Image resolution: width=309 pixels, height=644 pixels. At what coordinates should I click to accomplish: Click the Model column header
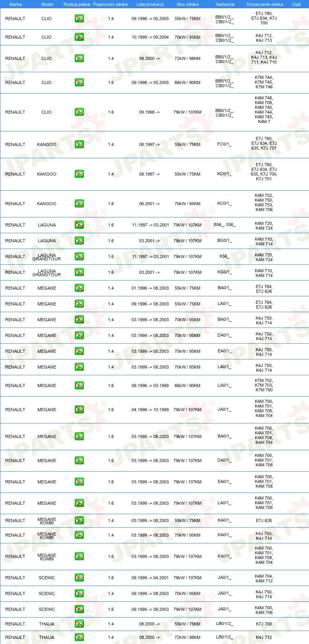click(47, 4)
